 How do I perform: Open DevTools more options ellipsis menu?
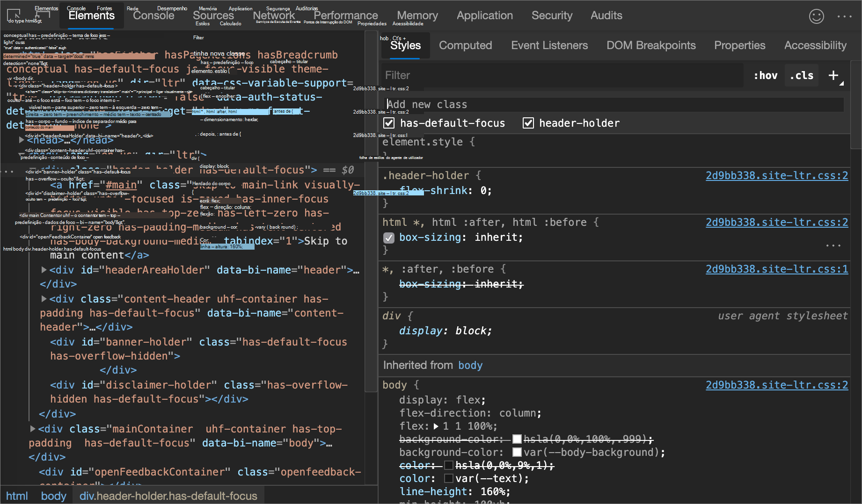844,16
